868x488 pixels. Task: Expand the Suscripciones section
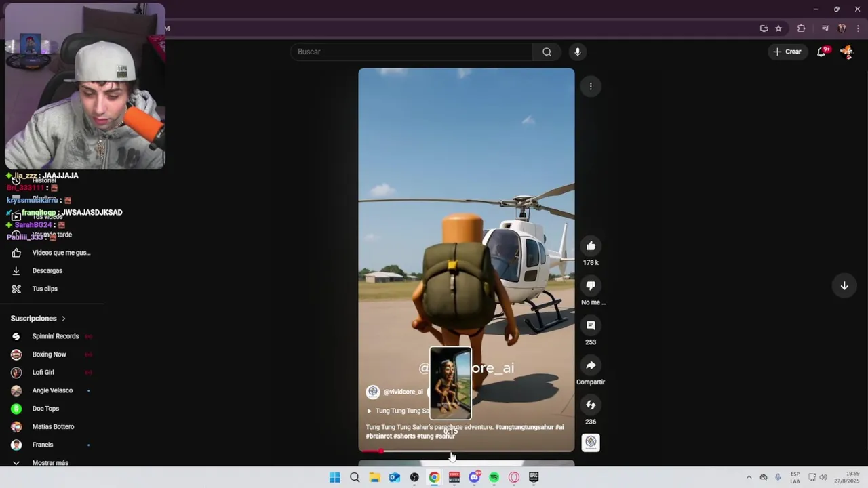click(39, 318)
